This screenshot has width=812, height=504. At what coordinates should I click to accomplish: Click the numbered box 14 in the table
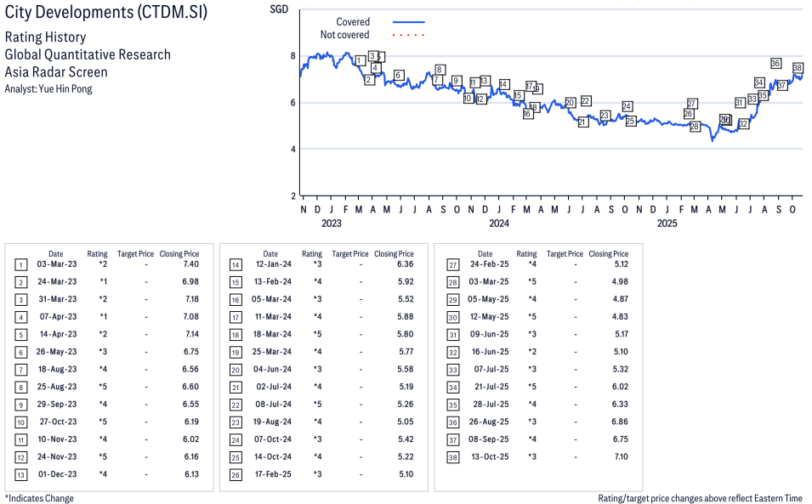pos(236,265)
